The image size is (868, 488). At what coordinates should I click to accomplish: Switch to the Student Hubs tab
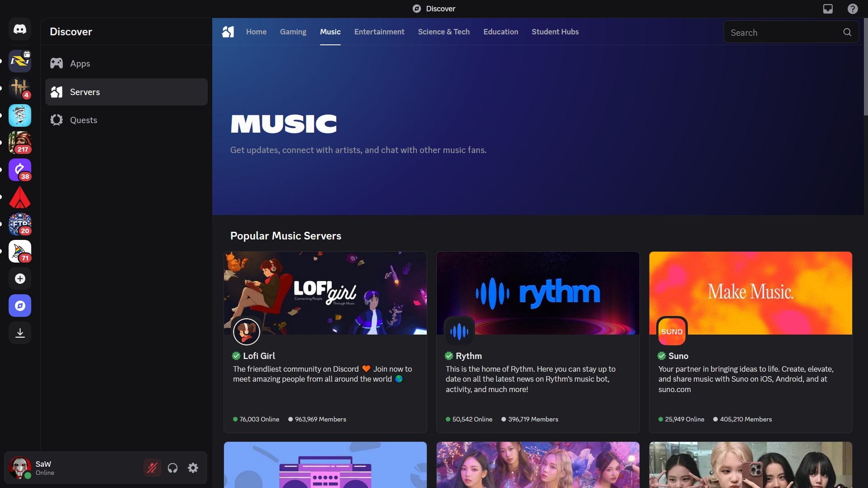555,32
